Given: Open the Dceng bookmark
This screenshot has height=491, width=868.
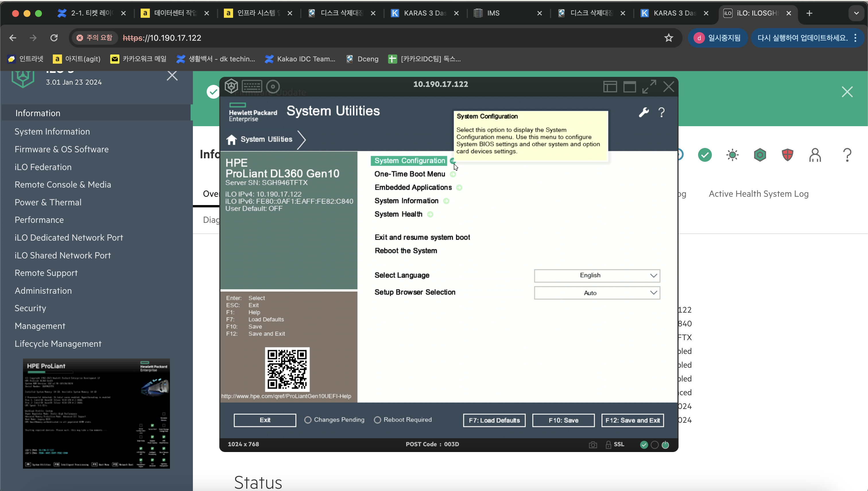Looking at the screenshot, I should click(363, 59).
